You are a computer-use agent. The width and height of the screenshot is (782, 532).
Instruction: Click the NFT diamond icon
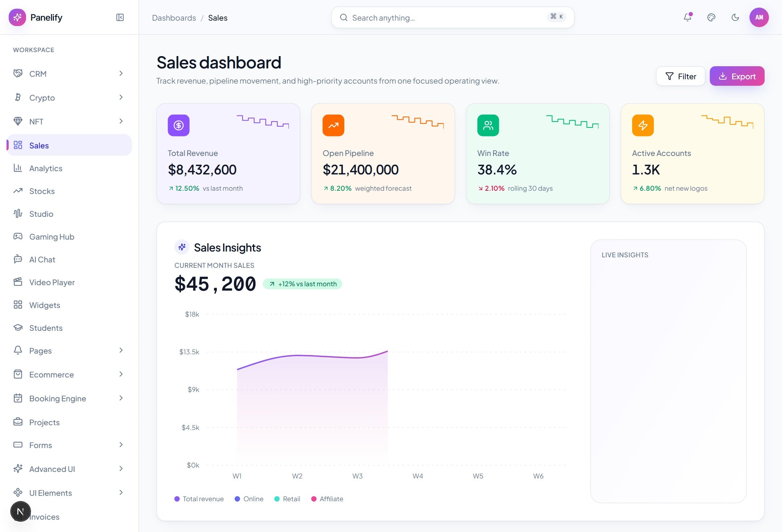click(18, 121)
